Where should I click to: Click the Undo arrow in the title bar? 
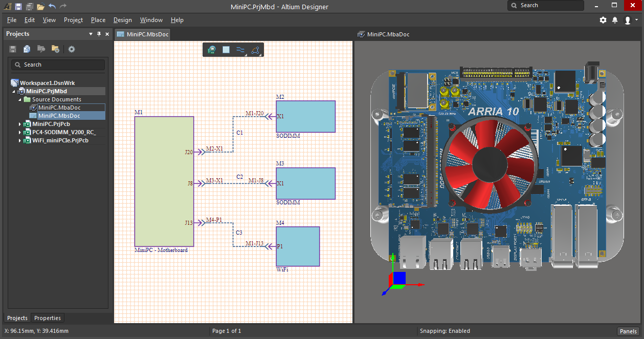[52, 7]
